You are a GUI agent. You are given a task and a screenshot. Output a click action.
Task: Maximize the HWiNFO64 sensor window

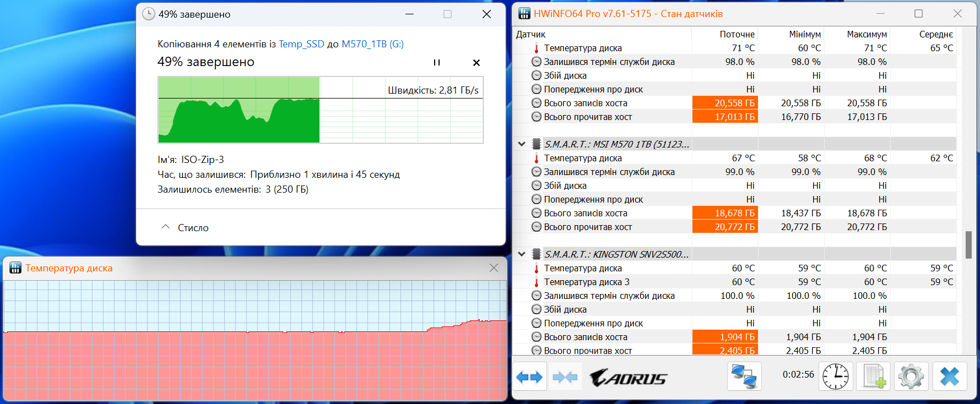tap(918, 14)
